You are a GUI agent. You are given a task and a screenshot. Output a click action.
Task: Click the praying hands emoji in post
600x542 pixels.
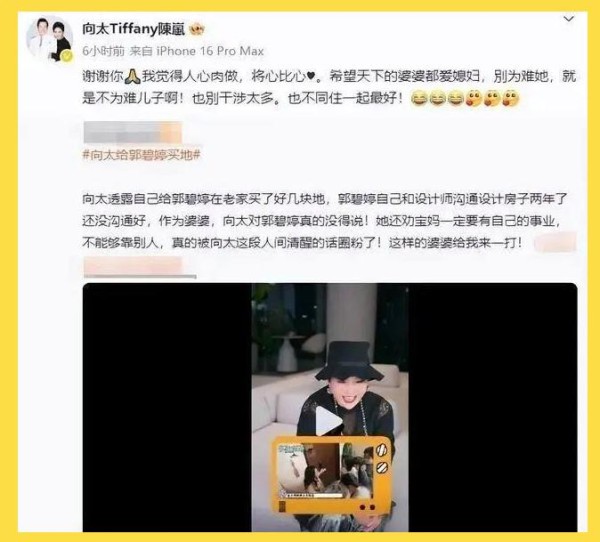tap(133, 77)
